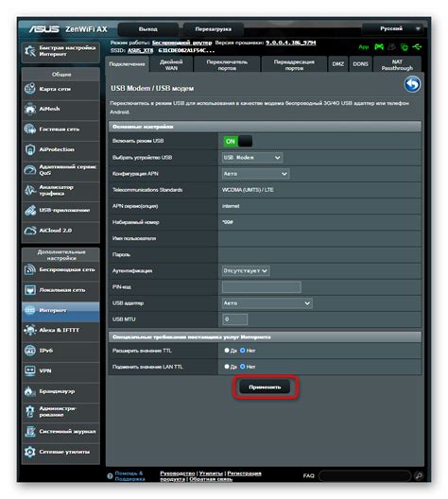The height and width of the screenshot is (499, 448).
Task: Switch to the DMZ tab
Action: coord(338,64)
